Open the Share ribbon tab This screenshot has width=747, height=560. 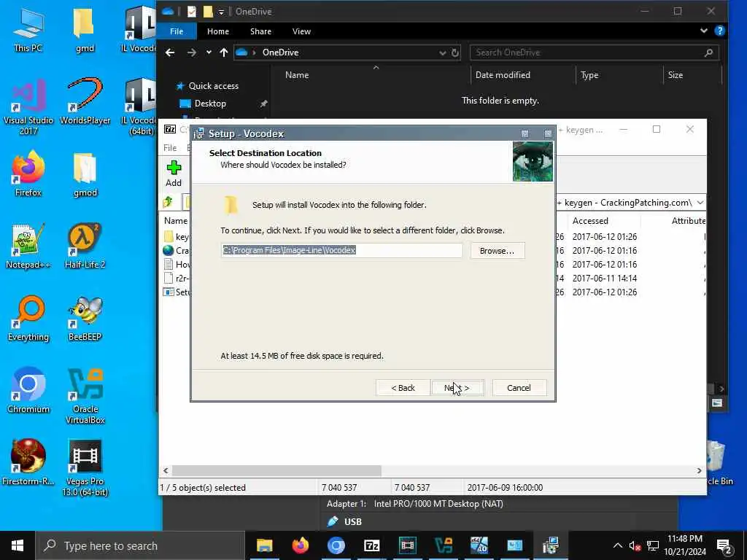(x=260, y=31)
